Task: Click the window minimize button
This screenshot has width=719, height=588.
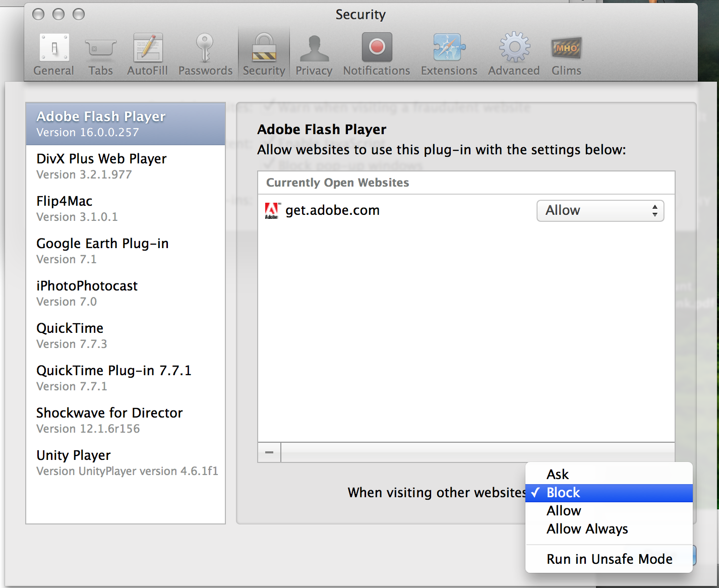Action: click(x=58, y=14)
